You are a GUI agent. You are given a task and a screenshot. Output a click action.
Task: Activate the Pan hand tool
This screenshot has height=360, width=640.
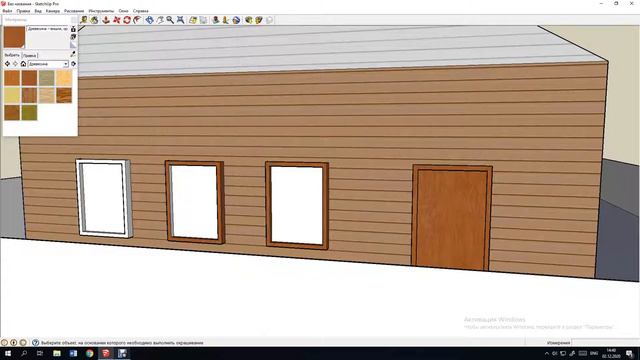click(160, 20)
